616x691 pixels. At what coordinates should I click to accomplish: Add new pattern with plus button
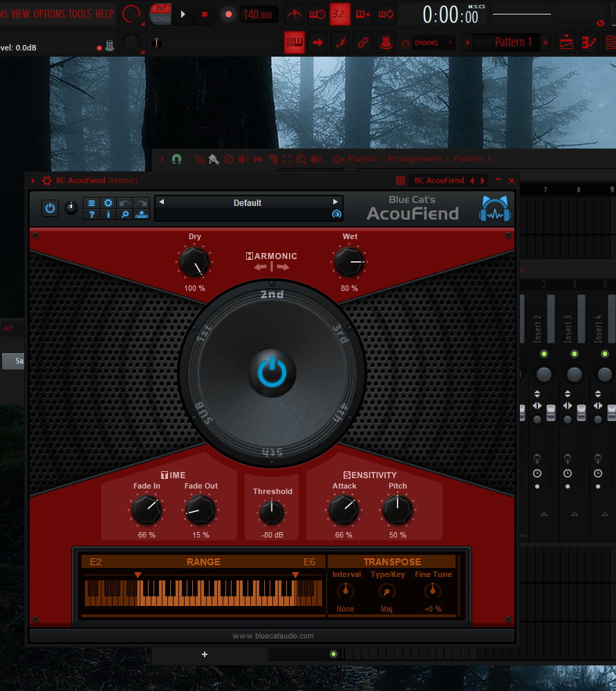tap(545, 42)
